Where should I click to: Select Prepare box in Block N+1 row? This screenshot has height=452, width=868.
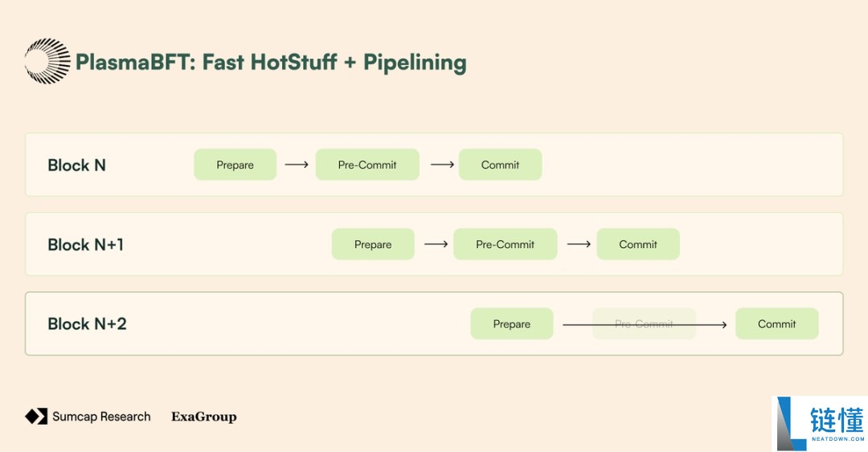click(373, 244)
